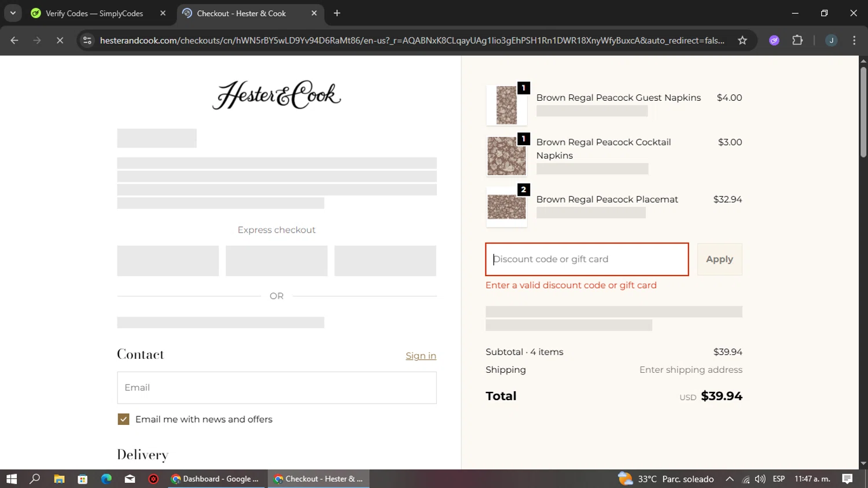Viewport: 868px width, 488px height.
Task: Click Brown Regal Peacock Placemat thumbnail
Action: click(506, 207)
